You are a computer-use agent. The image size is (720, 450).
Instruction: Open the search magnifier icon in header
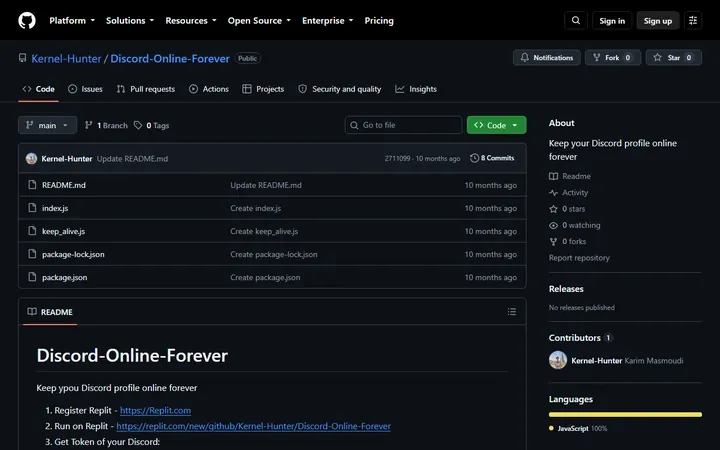576,21
